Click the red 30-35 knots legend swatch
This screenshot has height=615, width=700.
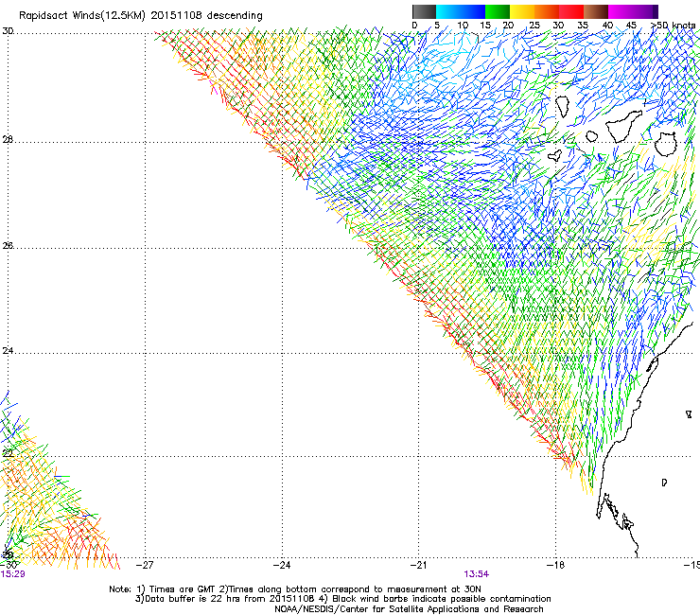pyautogui.click(x=571, y=11)
